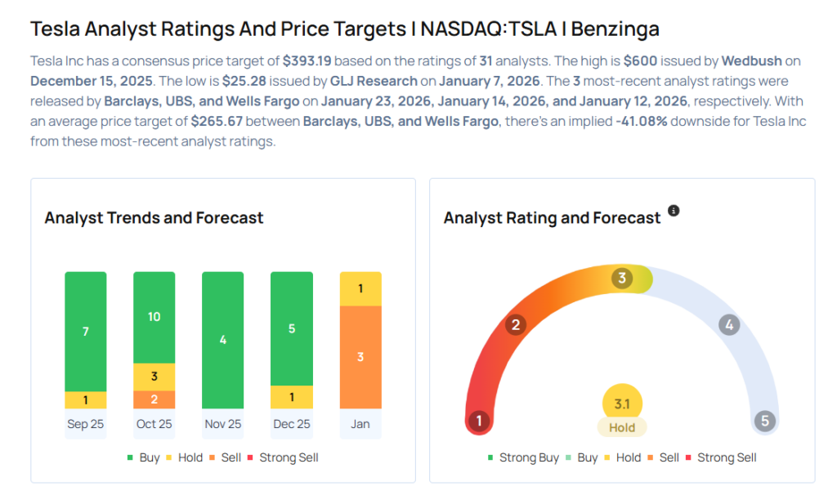
Task: Toggle the Strong Sell legend in Analyst Trends
Action: [x=282, y=457]
